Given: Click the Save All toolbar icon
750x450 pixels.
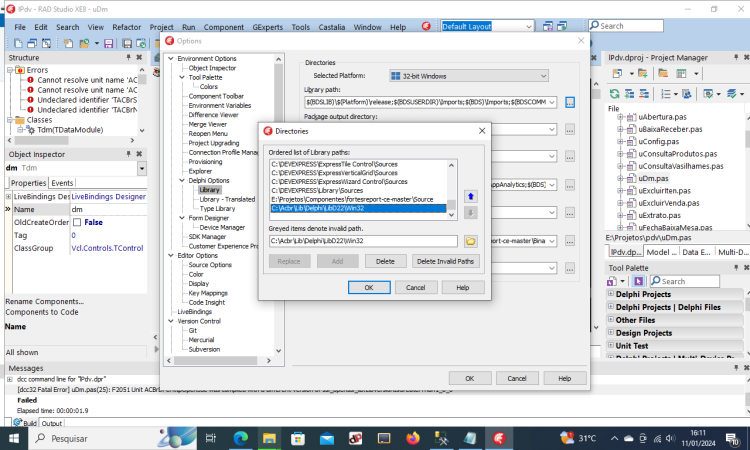Looking at the screenshot, I should click(127, 44).
